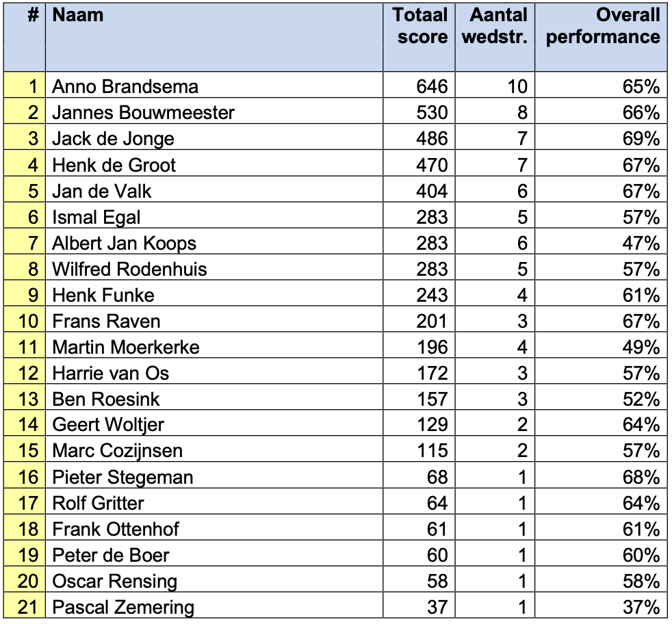Select the Pieter Stegeman name cell
This screenshot has height=624, width=672.
(214, 476)
